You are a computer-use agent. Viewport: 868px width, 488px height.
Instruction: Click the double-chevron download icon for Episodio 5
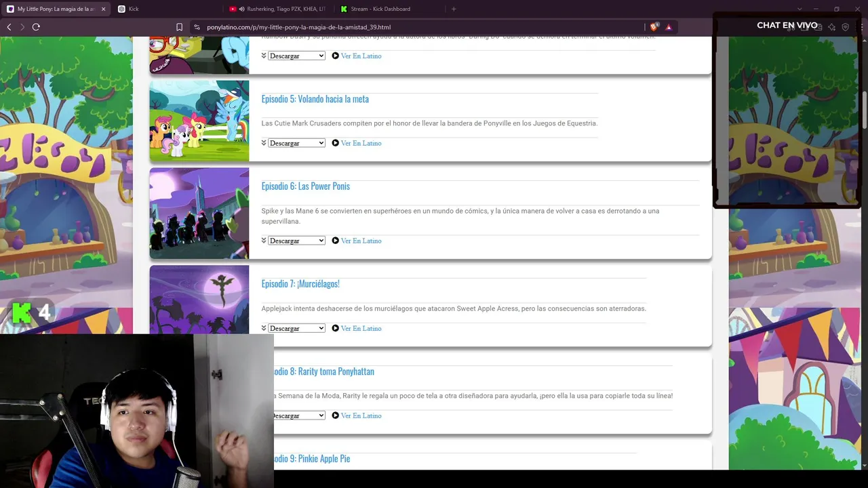click(x=264, y=143)
